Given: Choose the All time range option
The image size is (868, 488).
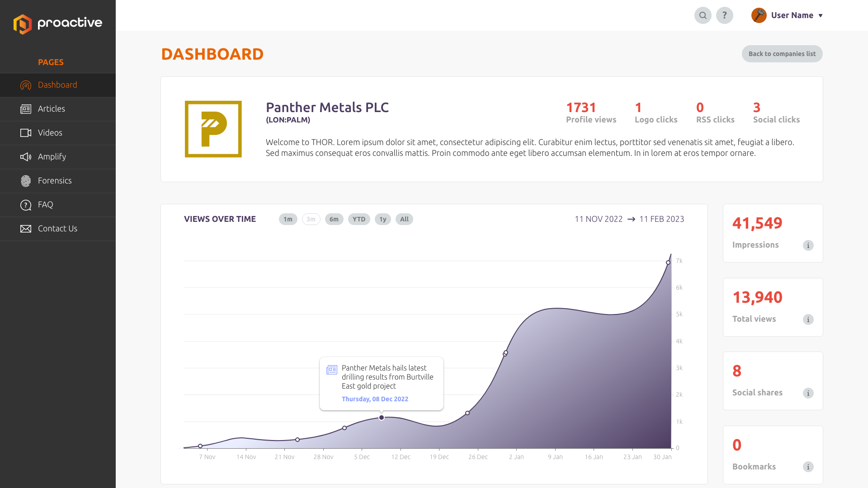Looking at the screenshot, I should tap(404, 219).
